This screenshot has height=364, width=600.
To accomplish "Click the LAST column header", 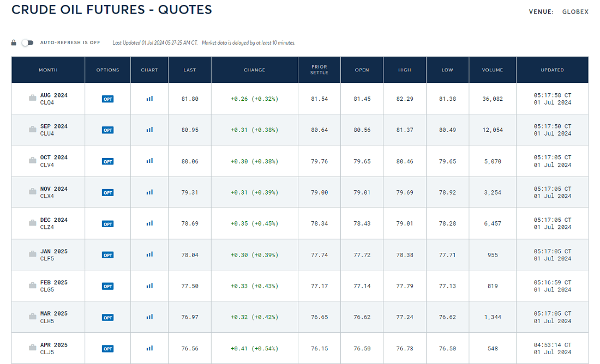I will (x=190, y=70).
